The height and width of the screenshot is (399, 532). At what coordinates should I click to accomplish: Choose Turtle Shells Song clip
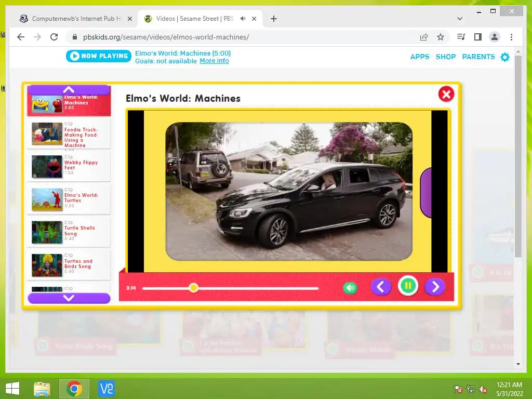(x=69, y=232)
